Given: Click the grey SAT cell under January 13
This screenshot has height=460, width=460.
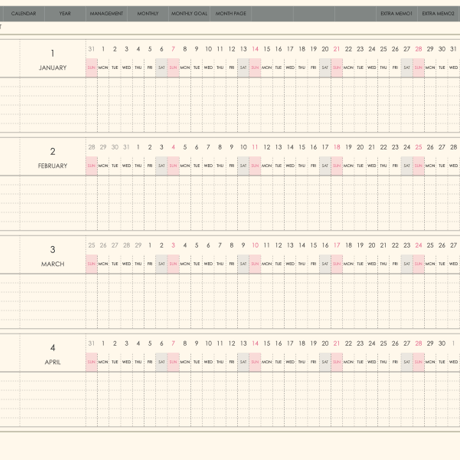Looking at the screenshot, I should tap(243, 68).
